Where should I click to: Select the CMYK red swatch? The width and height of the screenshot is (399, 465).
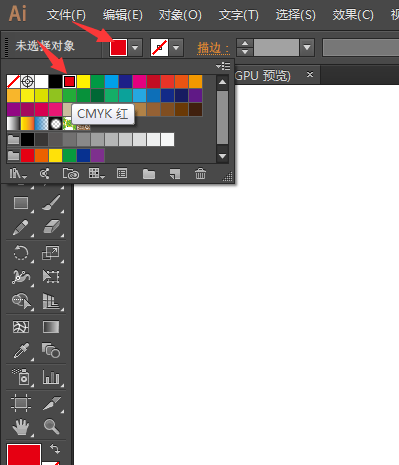point(69,82)
